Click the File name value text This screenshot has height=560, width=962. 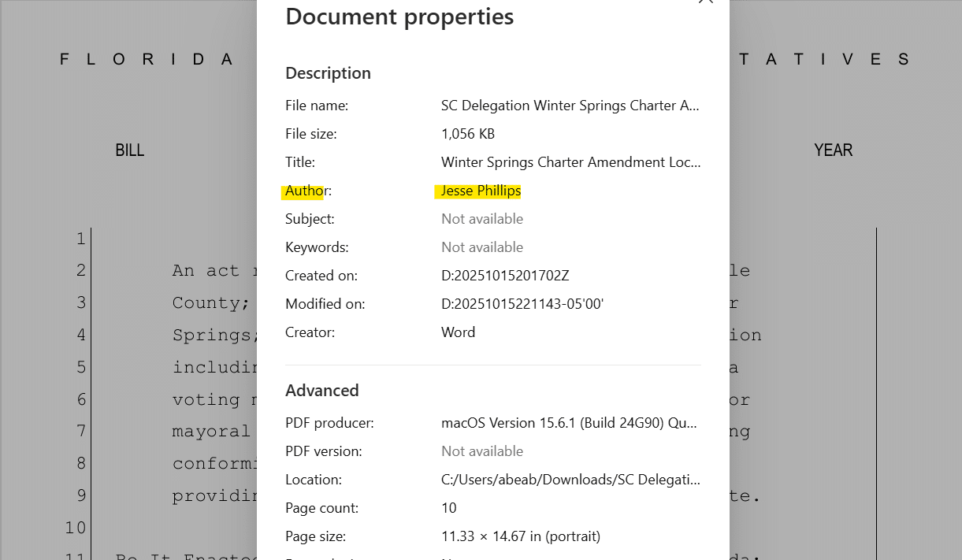click(x=570, y=106)
